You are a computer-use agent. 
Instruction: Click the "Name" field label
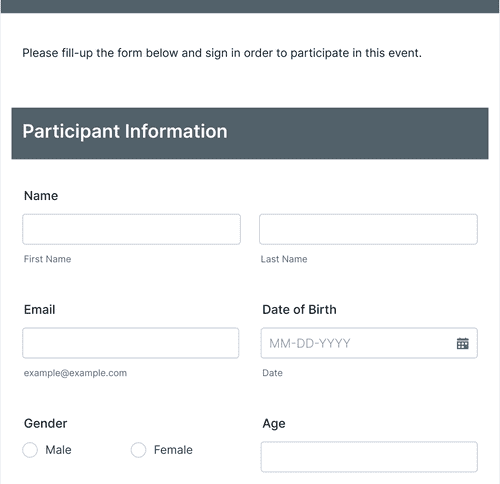pos(41,196)
